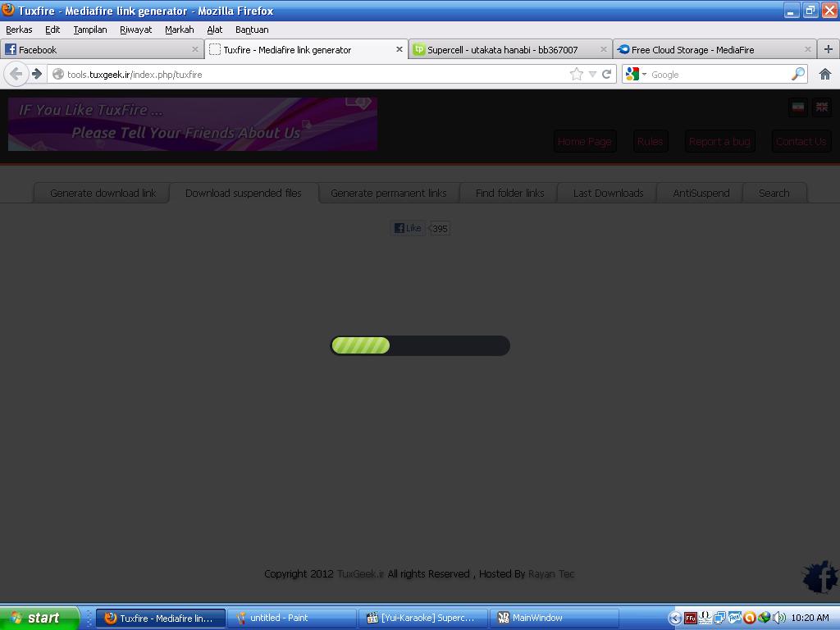Click the Contact Us button
Viewport: 840px width, 630px height.
[801, 141]
